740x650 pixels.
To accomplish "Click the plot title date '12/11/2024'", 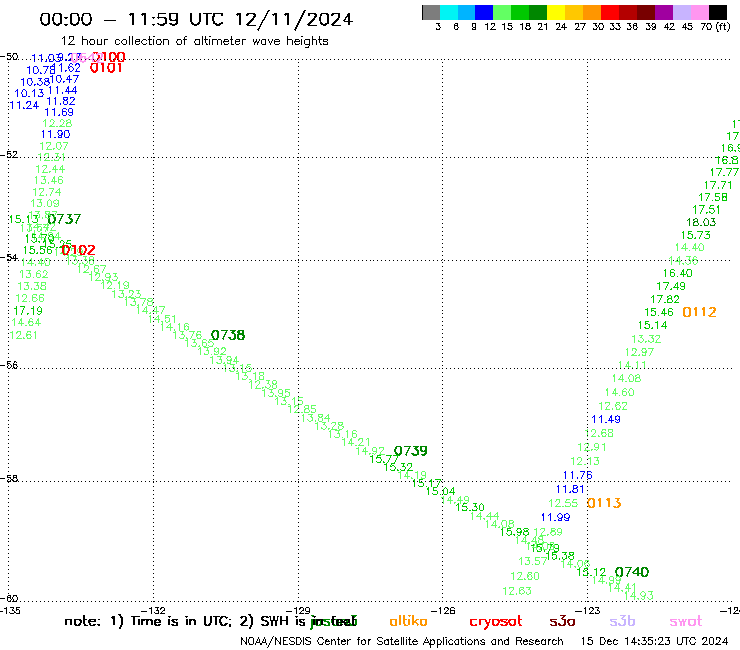I will pos(294,19).
